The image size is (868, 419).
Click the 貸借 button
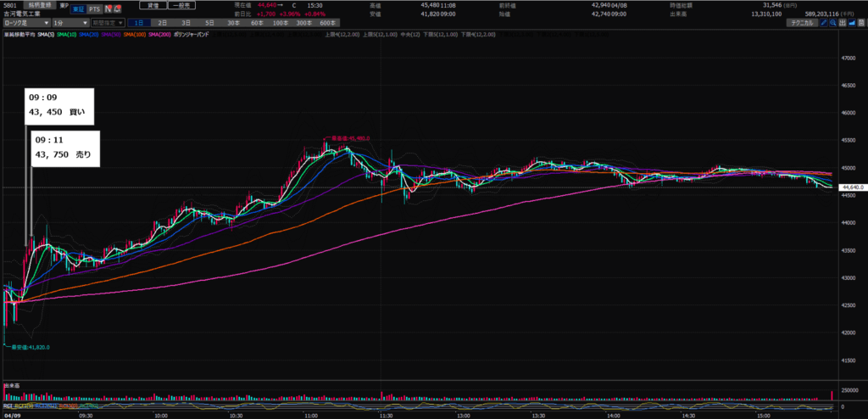click(x=153, y=4)
